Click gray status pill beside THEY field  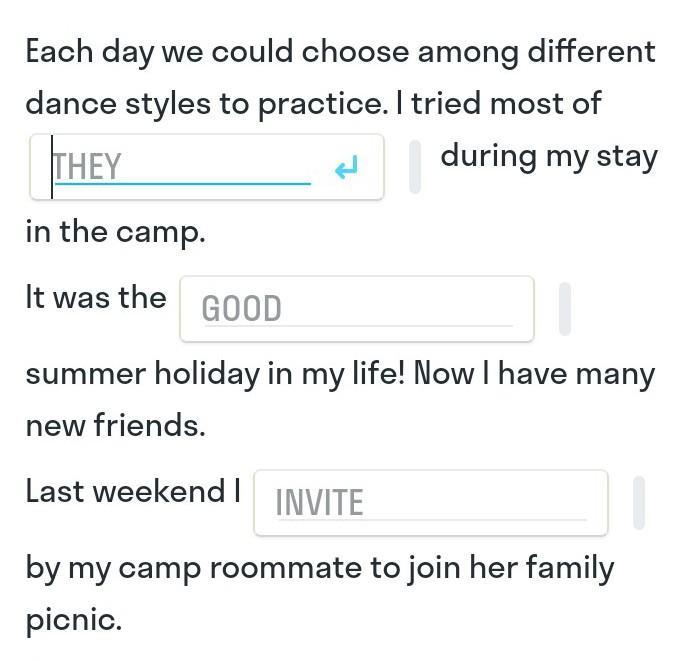click(x=415, y=167)
